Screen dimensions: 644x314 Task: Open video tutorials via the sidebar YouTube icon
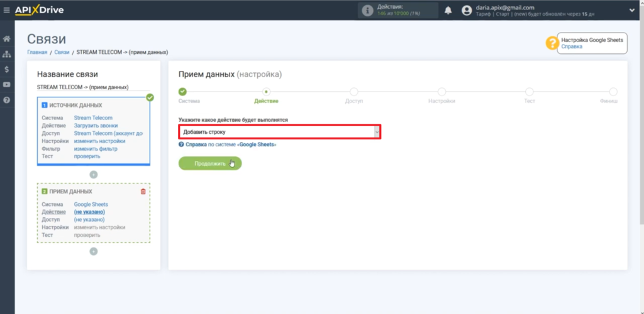[x=6, y=84]
